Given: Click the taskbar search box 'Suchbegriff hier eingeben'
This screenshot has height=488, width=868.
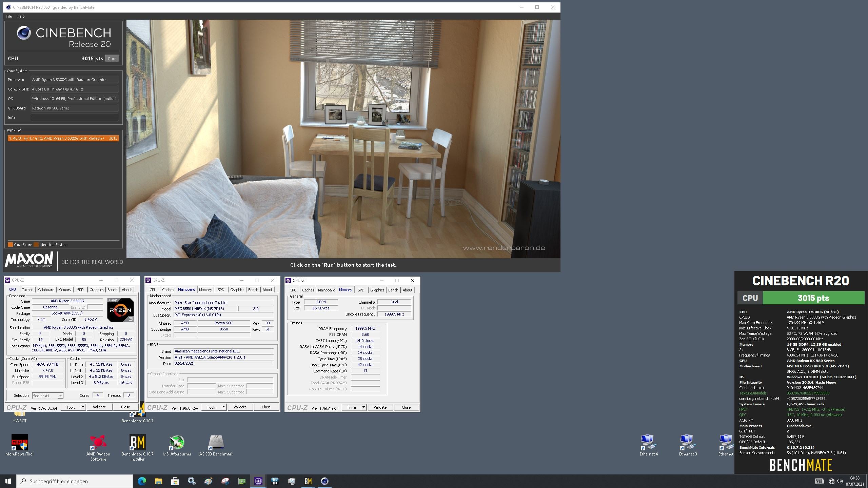Looking at the screenshot, I should pyautogui.click(x=75, y=481).
